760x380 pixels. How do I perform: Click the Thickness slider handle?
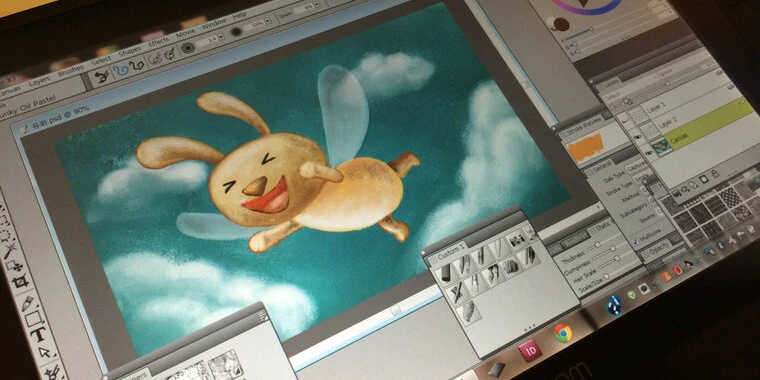pyautogui.click(x=598, y=245)
